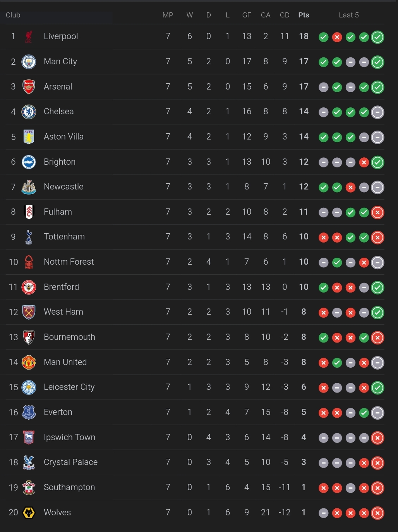Viewport: 398px width, 532px height.
Task: Click Chelsea's latest draw indicator
Action: 377,112
